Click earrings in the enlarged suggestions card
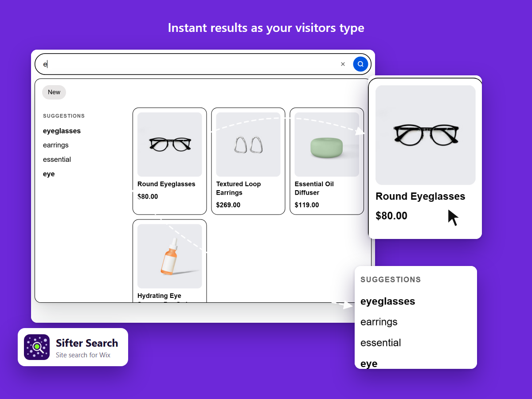The height and width of the screenshot is (399, 532). [379, 322]
